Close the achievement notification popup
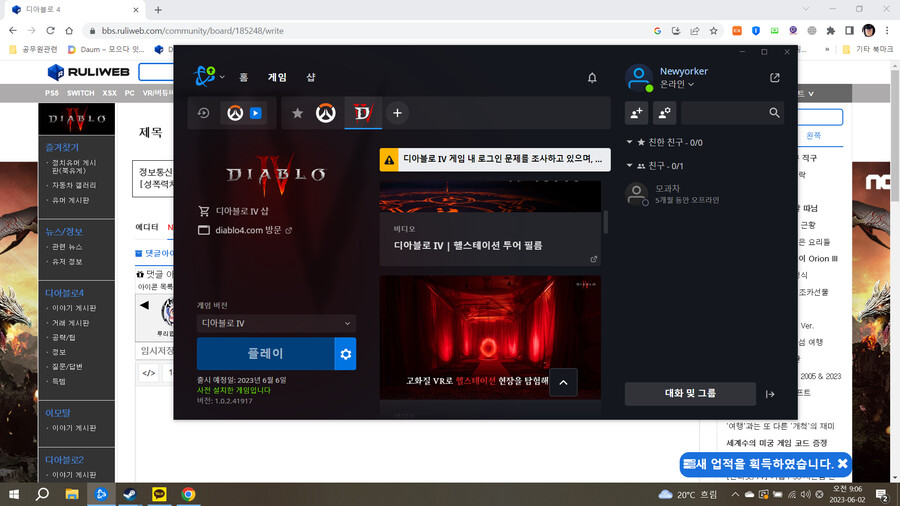Screen dimensions: 900x506 pyautogui.click(x=842, y=464)
